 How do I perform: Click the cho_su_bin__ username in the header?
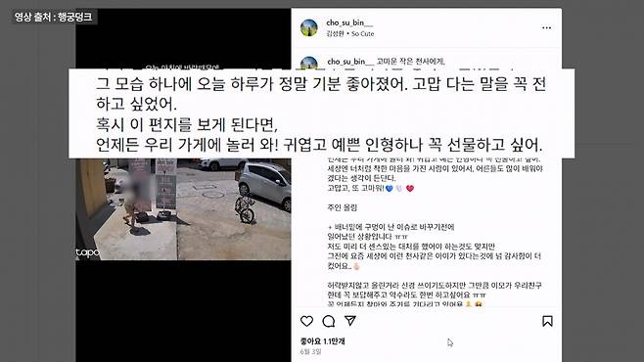[349, 23]
